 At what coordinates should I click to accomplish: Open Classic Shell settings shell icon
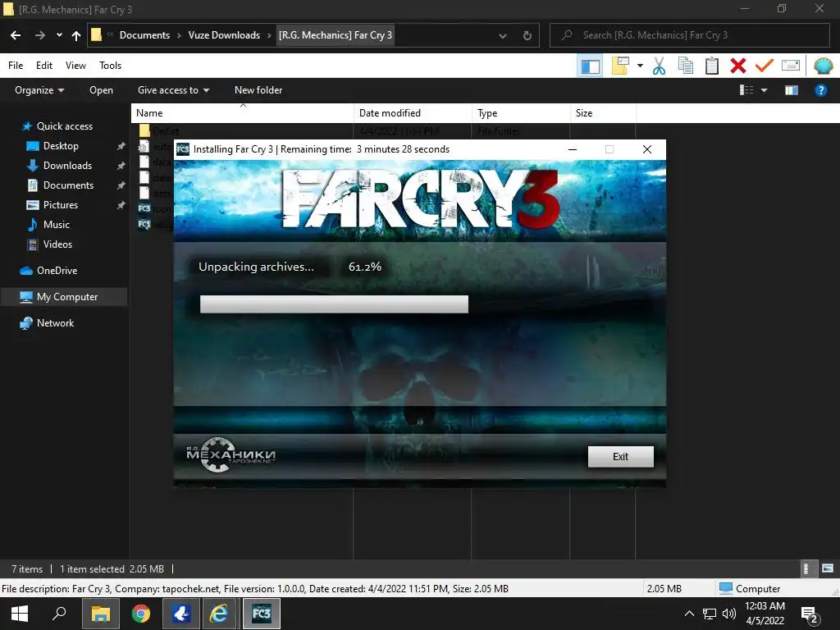coord(823,66)
